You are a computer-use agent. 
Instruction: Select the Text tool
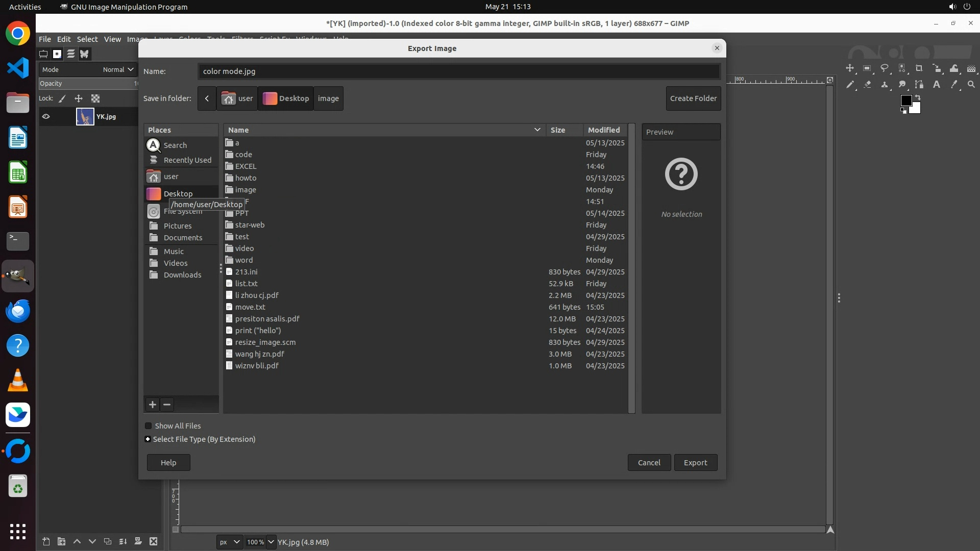pyautogui.click(x=937, y=85)
